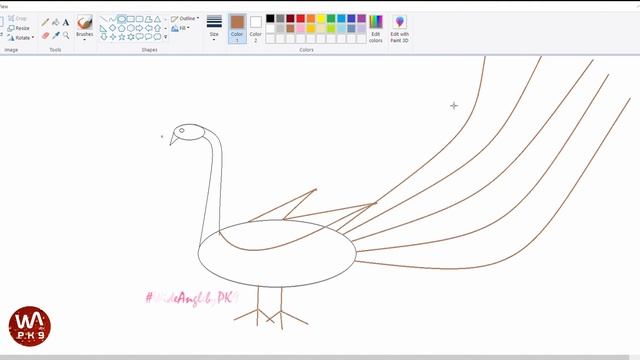640x360 pixels.
Task: Pick the Oval callout shape
Action: pyautogui.click(x=149, y=37)
